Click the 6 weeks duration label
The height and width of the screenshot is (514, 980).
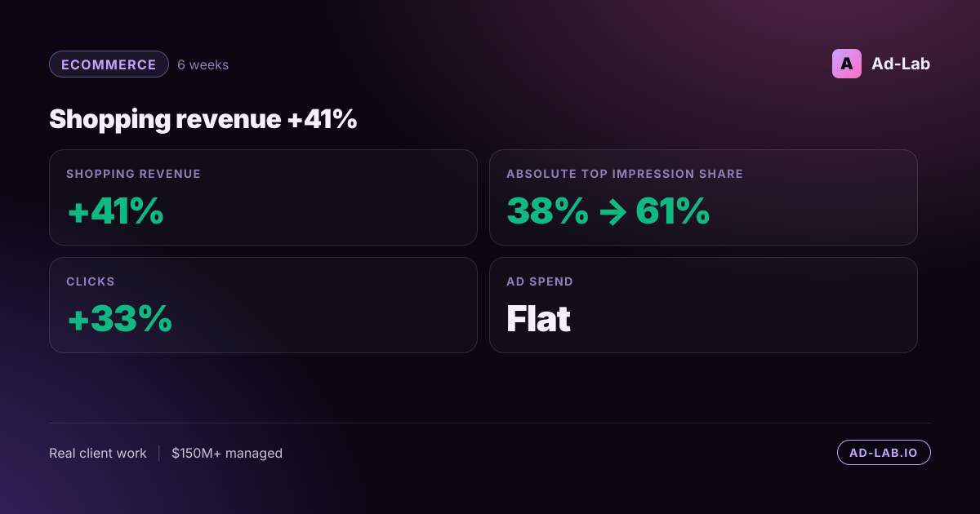click(x=203, y=64)
